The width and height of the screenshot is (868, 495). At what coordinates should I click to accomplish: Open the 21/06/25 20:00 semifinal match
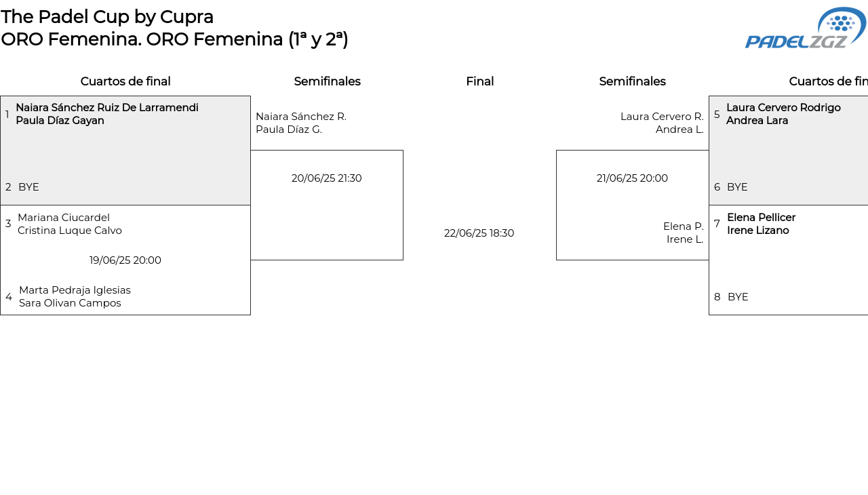tap(632, 178)
